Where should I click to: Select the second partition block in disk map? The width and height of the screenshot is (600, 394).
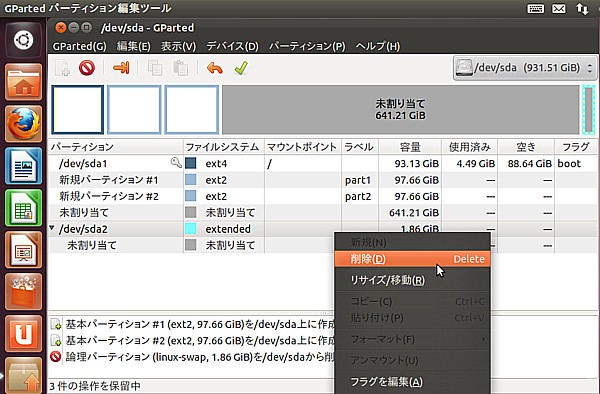click(134, 110)
